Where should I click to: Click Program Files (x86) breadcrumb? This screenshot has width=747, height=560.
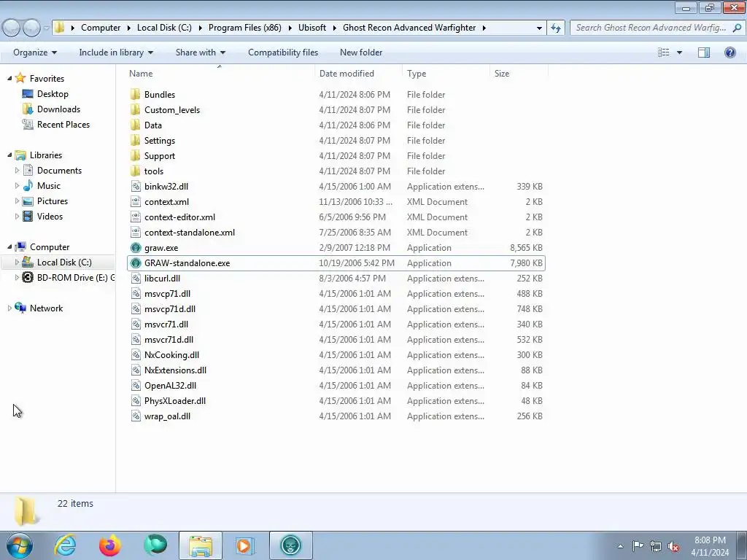pyautogui.click(x=245, y=28)
